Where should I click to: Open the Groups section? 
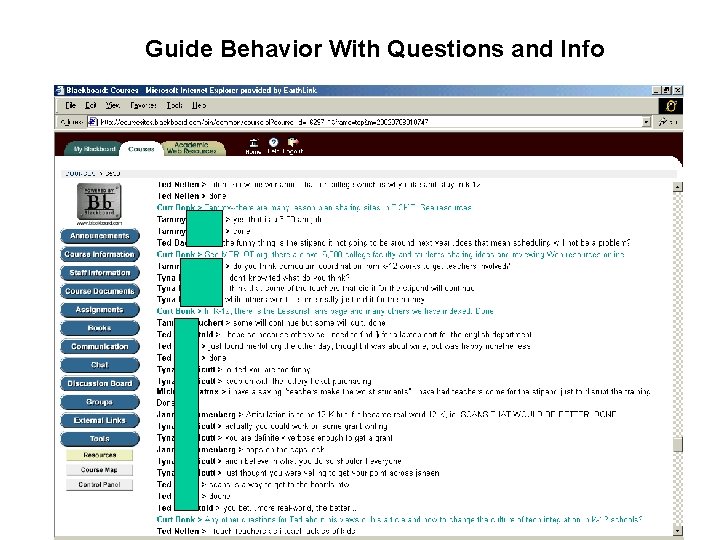click(x=100, y=402)
